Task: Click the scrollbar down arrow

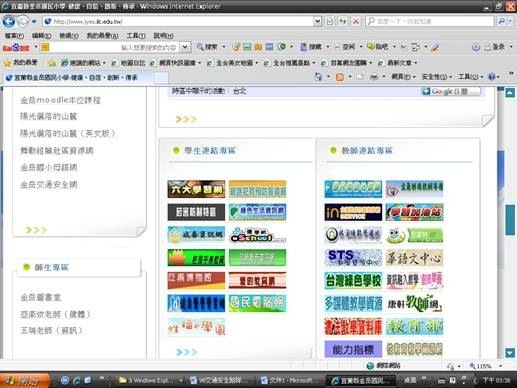Action: (x=510, y=353)
